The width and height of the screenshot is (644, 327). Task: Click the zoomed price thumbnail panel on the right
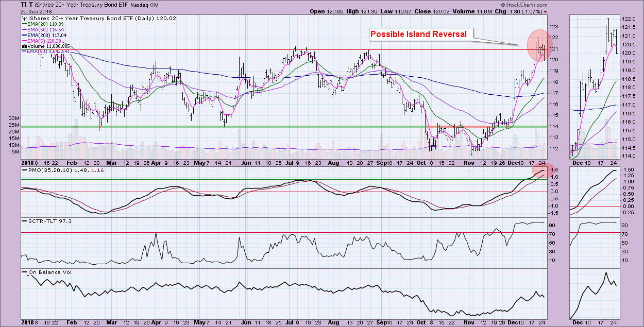(x=594, y=87)
